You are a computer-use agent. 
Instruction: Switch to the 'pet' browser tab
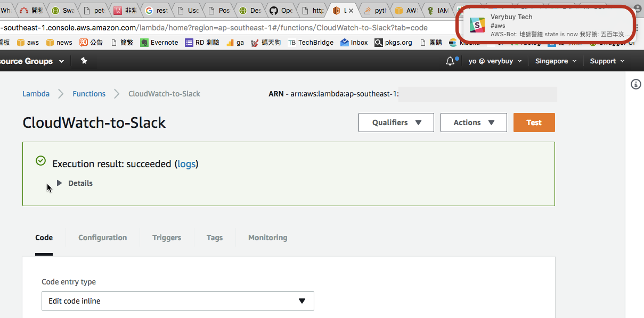pyautogui.click(x=94, y=11)
